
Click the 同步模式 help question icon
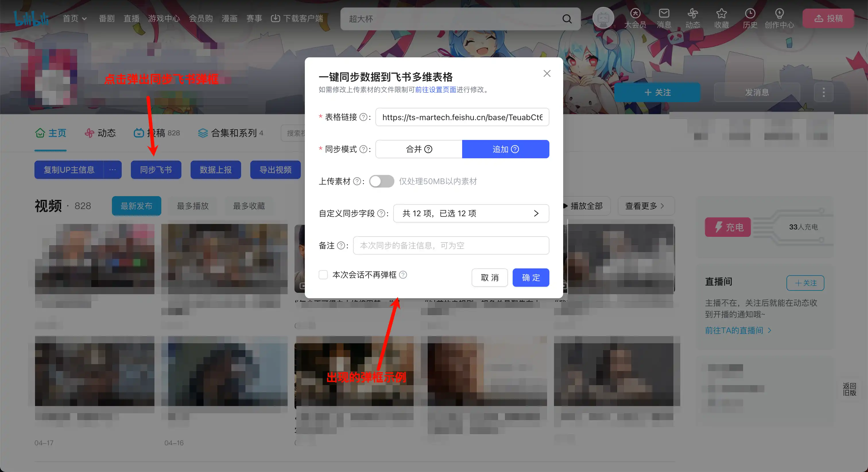click(x=363, y=149)
